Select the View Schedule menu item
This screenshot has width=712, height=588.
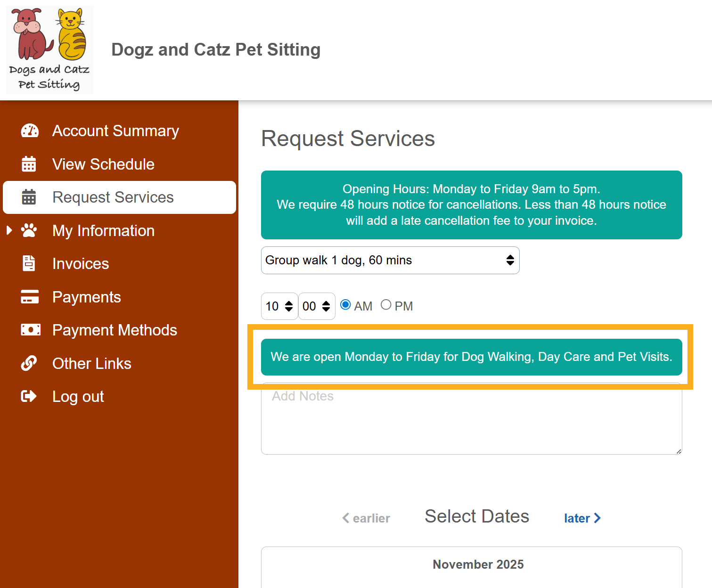point(104,164)
